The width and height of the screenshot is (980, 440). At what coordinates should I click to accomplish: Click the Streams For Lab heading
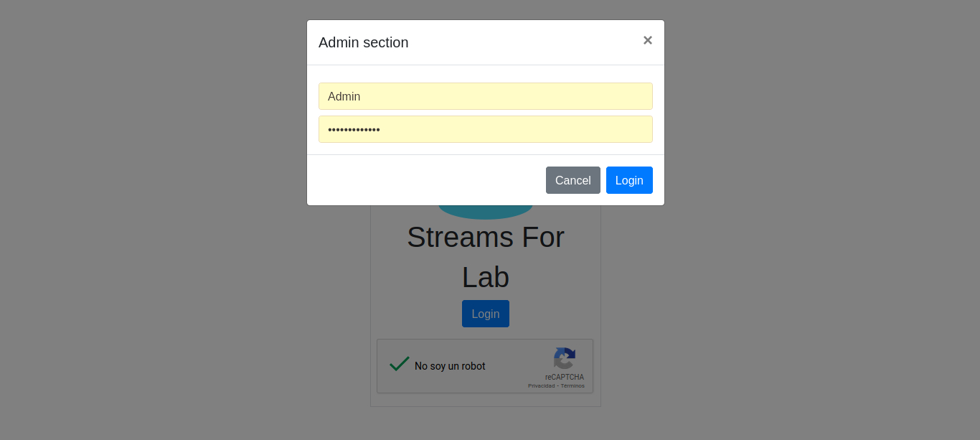(x=485, y=238)
